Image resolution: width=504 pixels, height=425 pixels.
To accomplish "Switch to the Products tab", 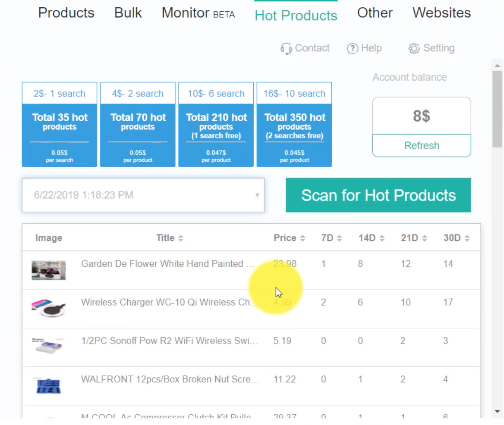I will 66,13.
